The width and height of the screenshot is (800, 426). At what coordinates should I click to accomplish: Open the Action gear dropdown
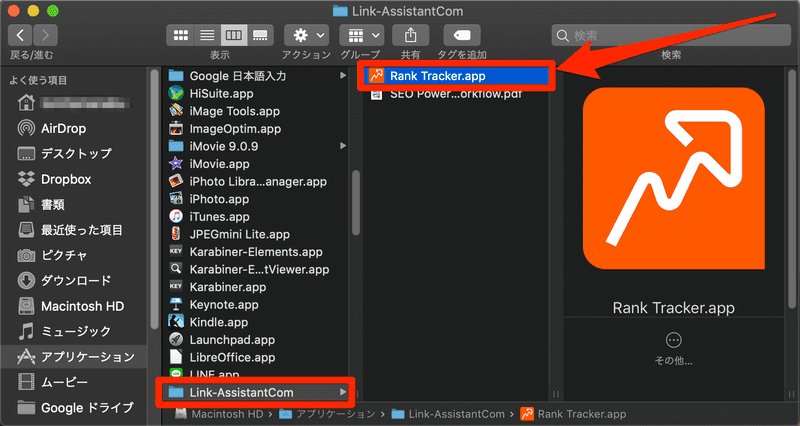[307, 35]
